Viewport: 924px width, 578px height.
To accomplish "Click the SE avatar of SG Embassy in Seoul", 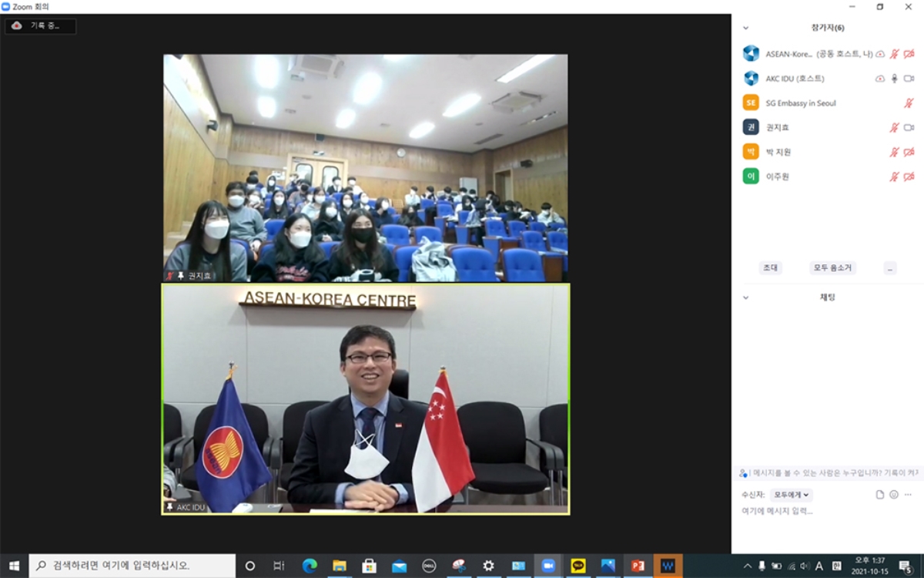I will pos(751,102).
